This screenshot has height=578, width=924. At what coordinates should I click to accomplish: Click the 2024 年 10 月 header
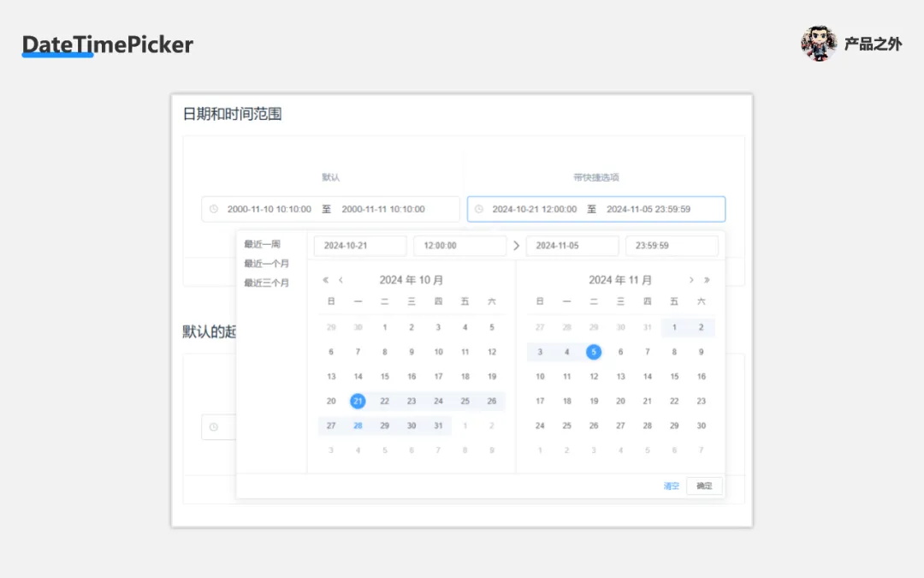(x=412, y=280)
